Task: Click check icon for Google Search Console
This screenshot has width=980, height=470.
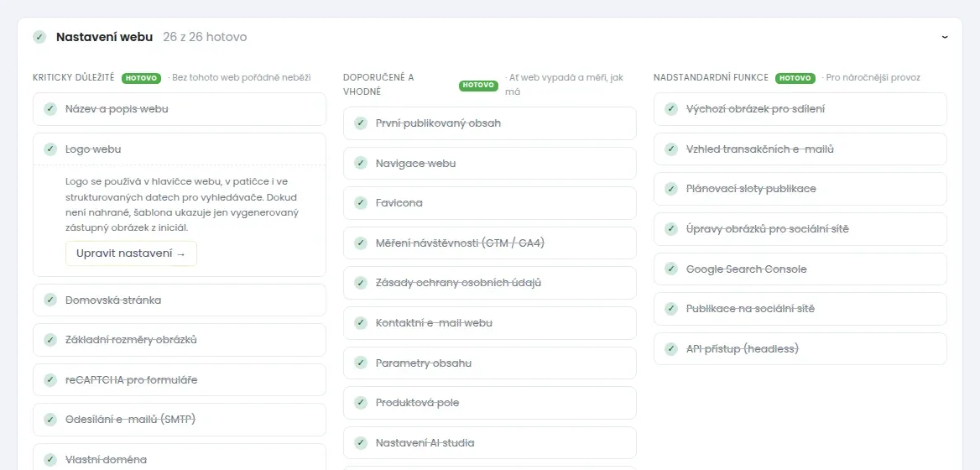Action: pos(671,269)
